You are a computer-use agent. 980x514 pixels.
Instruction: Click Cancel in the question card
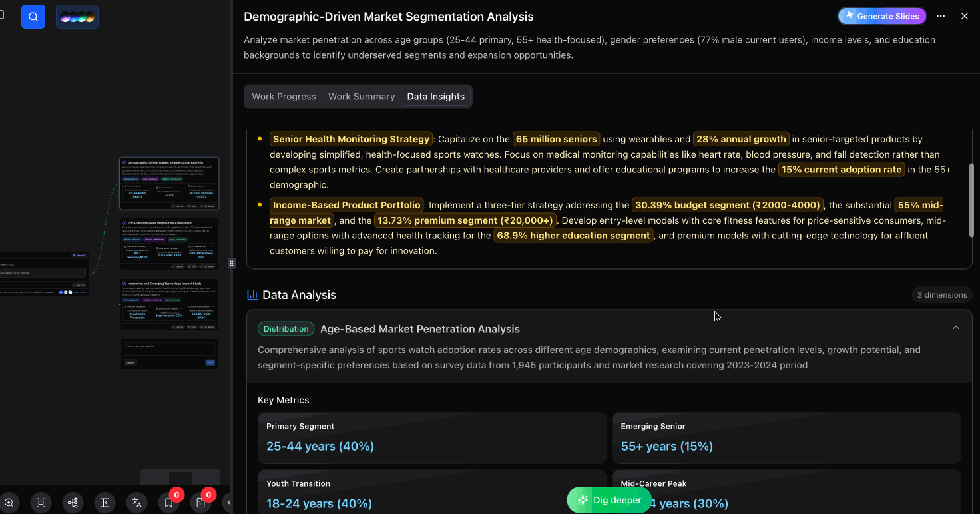(x=130, y=362)
